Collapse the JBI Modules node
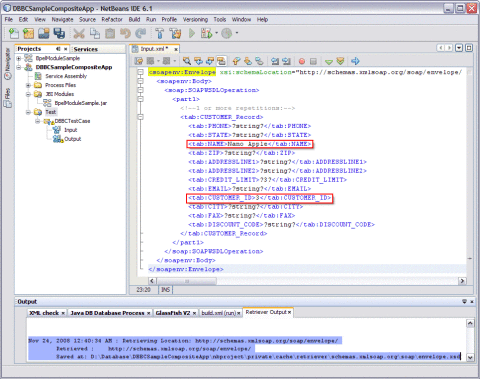The image size is (480, 379). coord(28,94)
